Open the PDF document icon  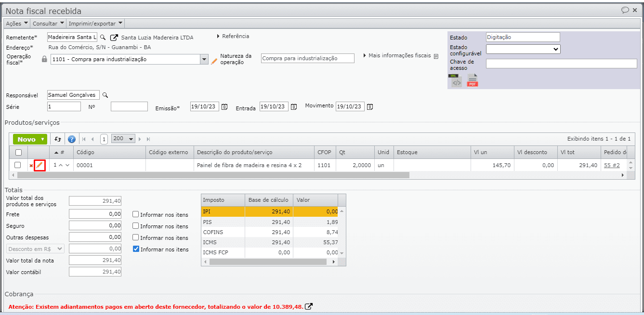473,81
